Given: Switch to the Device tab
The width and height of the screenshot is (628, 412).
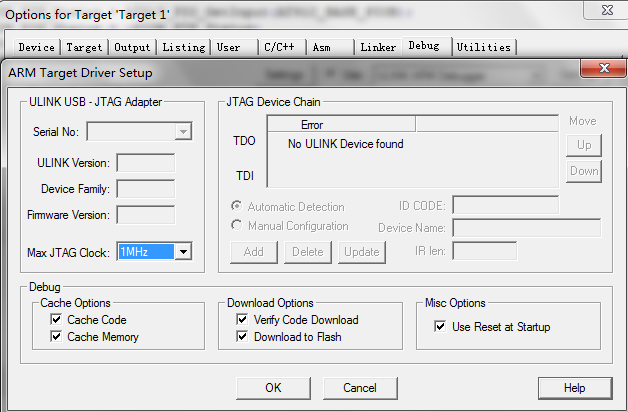Looking at the screenshot, I should click(x=37, y=47).
